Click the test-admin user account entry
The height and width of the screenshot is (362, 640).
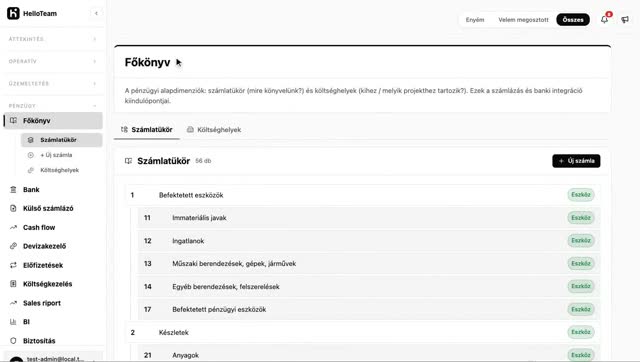click(x=53, y=358)
